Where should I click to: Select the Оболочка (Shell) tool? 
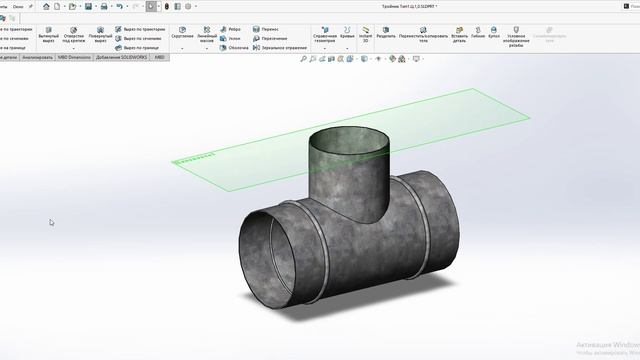(x=234, y=48)
